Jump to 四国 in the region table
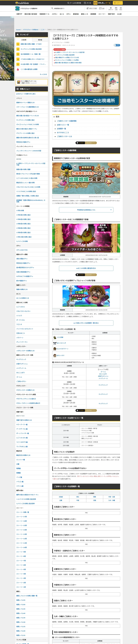The image size is (138, 644). [x=95, y=500]
